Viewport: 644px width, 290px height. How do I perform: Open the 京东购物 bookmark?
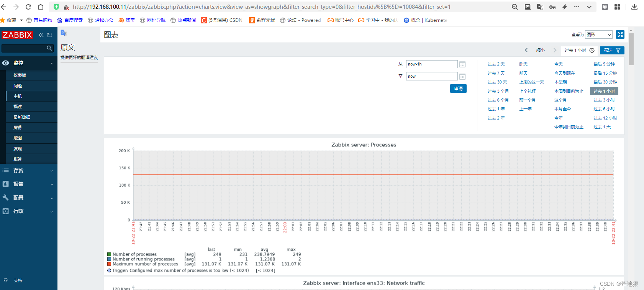[39, 20]
